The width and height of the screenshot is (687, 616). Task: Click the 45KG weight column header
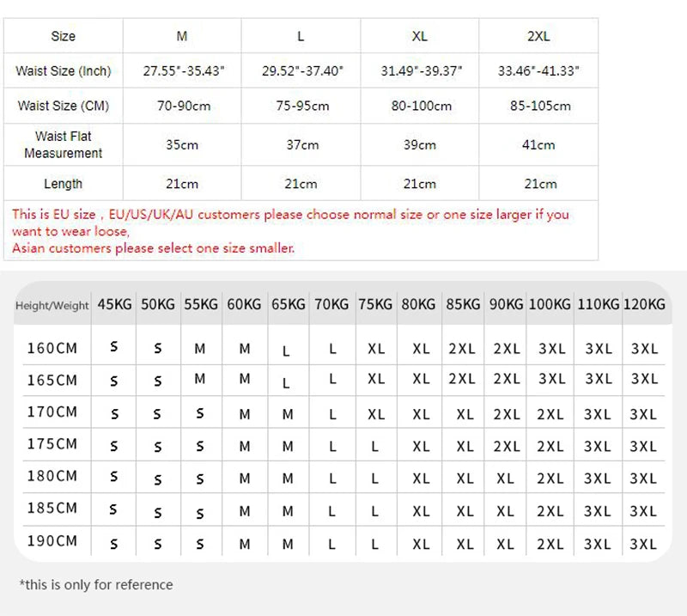(115, 305)
